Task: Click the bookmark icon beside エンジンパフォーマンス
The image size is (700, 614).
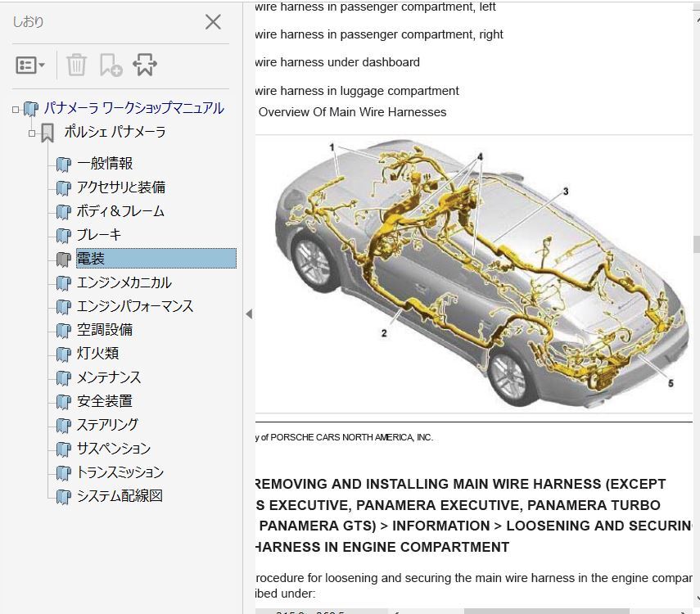Action: point(63,307)
